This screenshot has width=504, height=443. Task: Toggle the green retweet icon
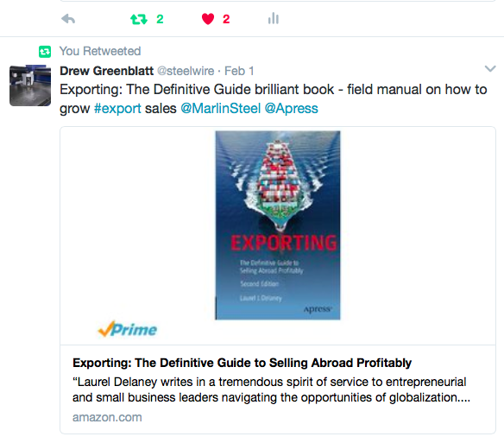click(139, 19)
